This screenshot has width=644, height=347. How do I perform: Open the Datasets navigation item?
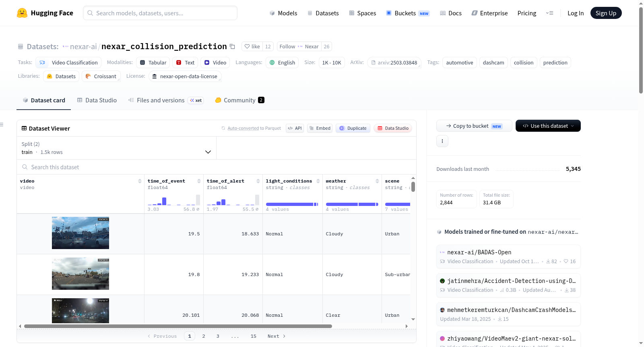323,13
